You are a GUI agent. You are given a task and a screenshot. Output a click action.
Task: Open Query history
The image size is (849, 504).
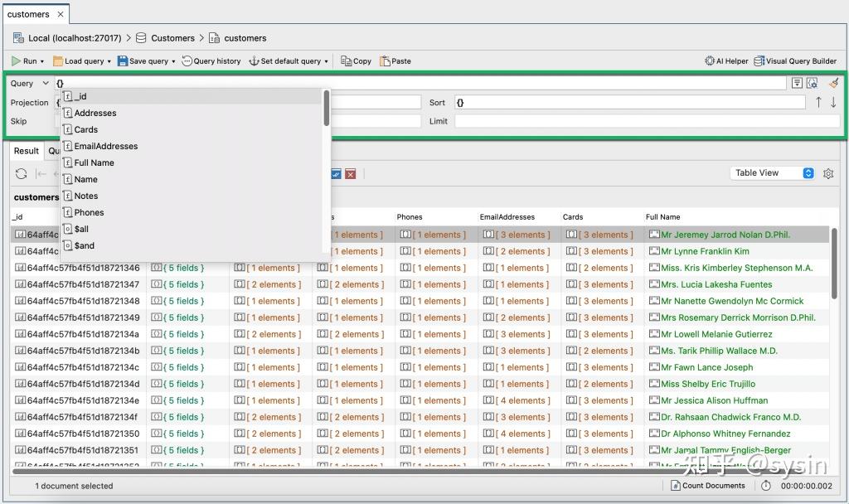pos(211,61)
